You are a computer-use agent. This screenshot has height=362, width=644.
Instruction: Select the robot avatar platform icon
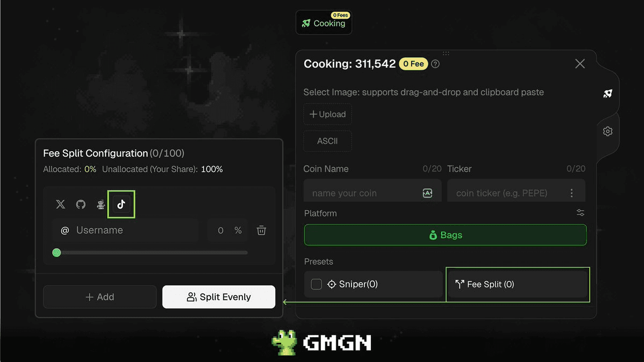point(100,204)
